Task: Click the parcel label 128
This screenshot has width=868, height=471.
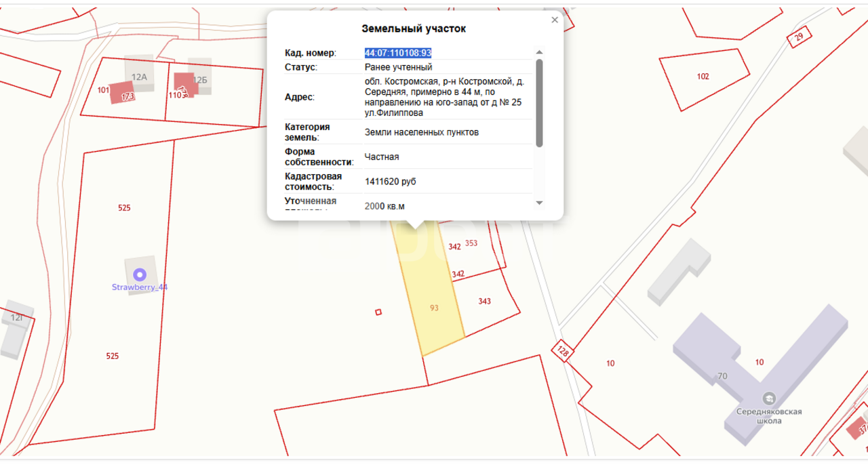Action: 563,352
